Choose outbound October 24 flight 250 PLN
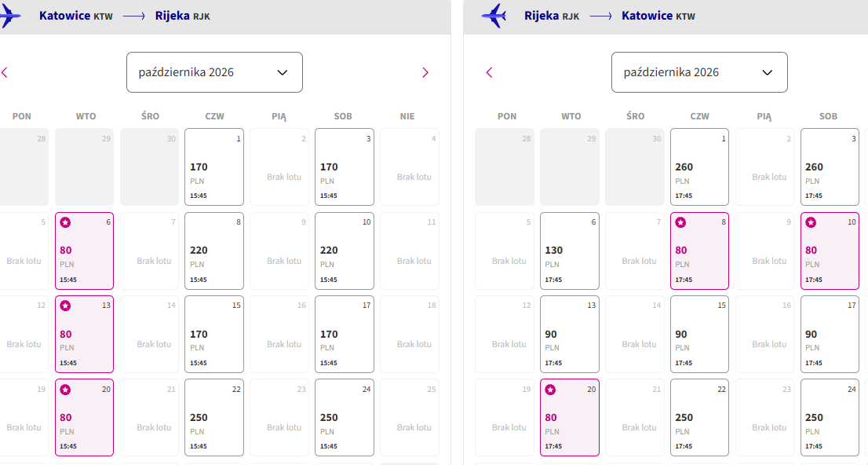The width and height of the screenshot is (868, 465). [x=345, y=417]
